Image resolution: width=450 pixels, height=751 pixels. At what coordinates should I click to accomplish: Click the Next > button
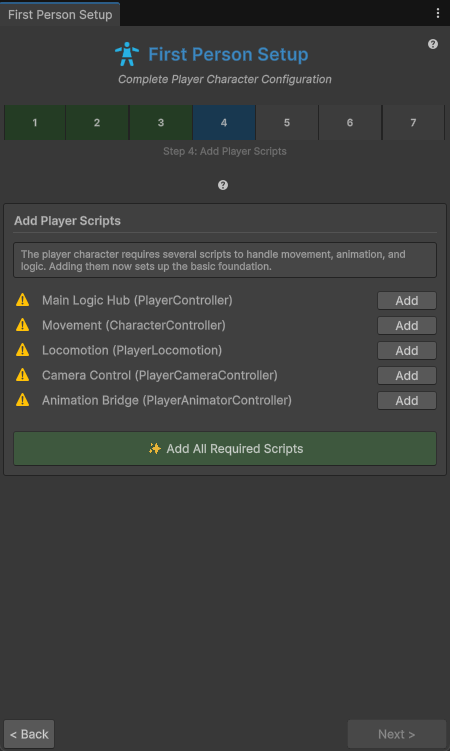click(397, 734)
